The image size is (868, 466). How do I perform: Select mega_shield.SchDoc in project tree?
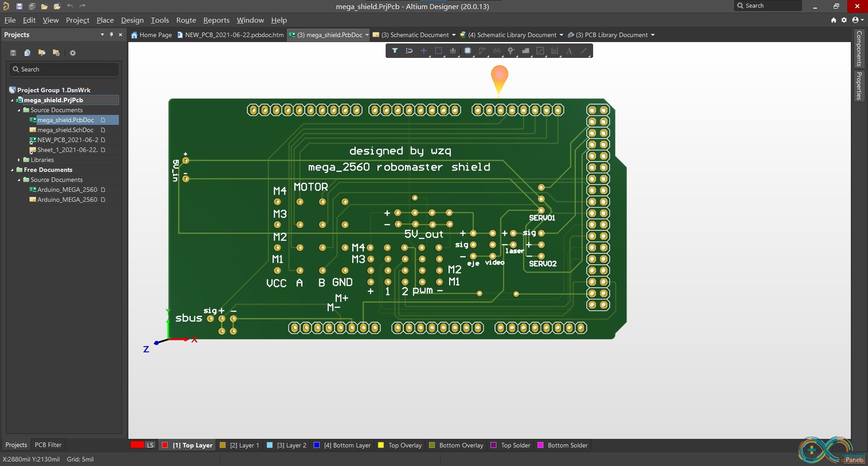point(65,130)
